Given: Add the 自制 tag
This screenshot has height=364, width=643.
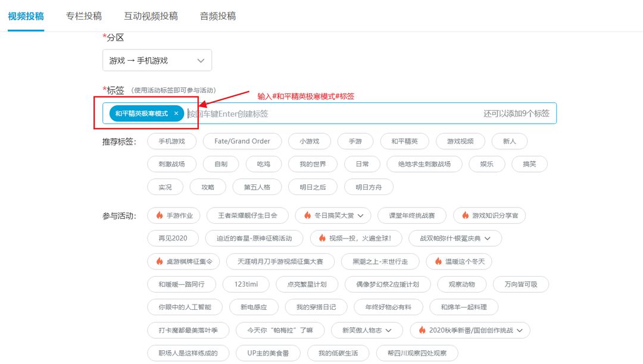Looking at the screenshot, I should [x=221, y=164].
